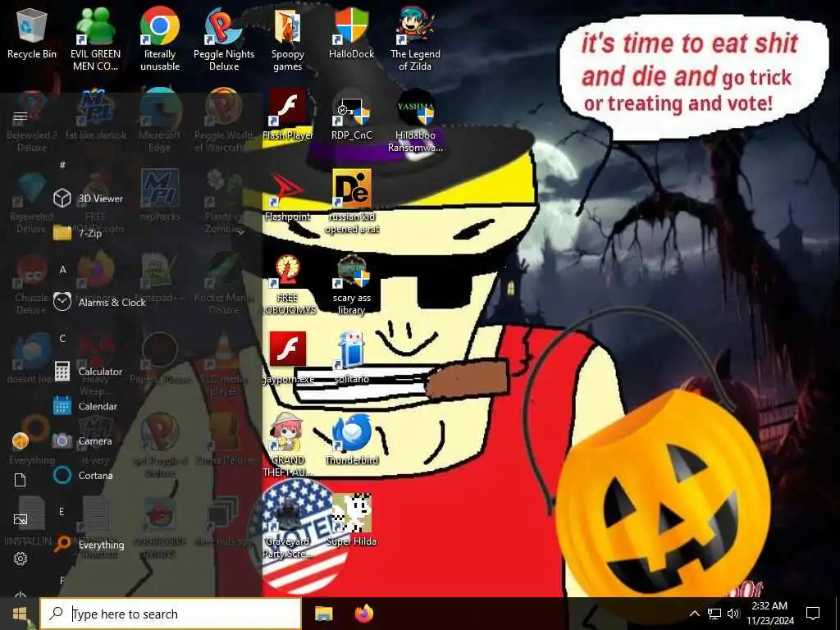This screenshot has height=630, width=840.
Task: Launch Firefox from the taskbar
Action: (364, 614)
